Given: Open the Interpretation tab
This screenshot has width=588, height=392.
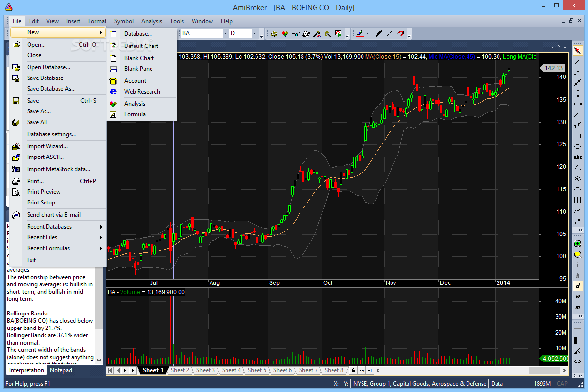Looking at the screenshot, I should [27, 370].
